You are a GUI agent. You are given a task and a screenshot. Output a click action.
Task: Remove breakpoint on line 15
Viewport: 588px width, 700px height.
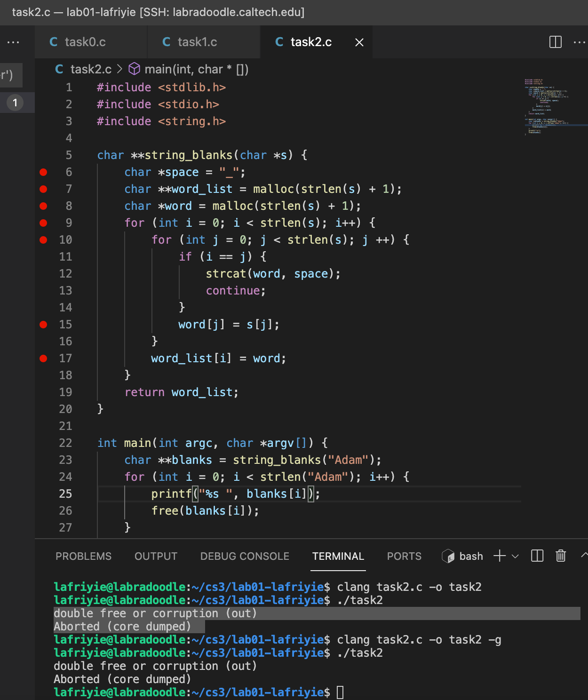point(43,325)
